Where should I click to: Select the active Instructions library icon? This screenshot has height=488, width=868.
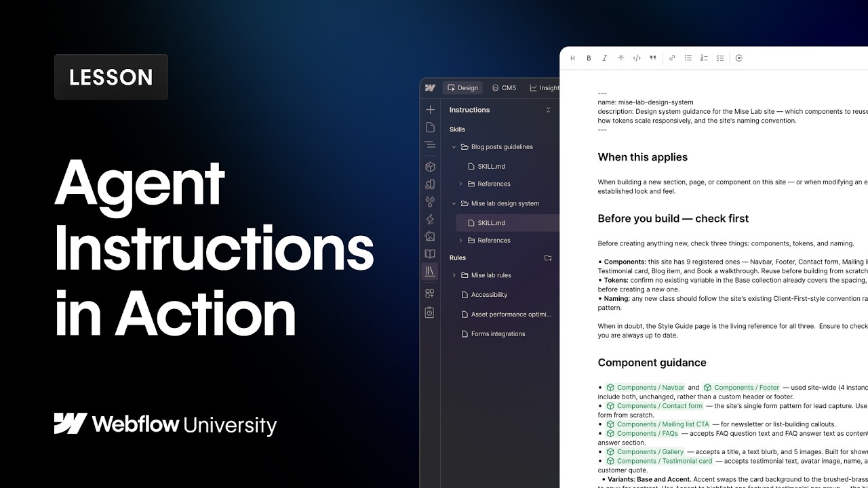coord(430,272)
